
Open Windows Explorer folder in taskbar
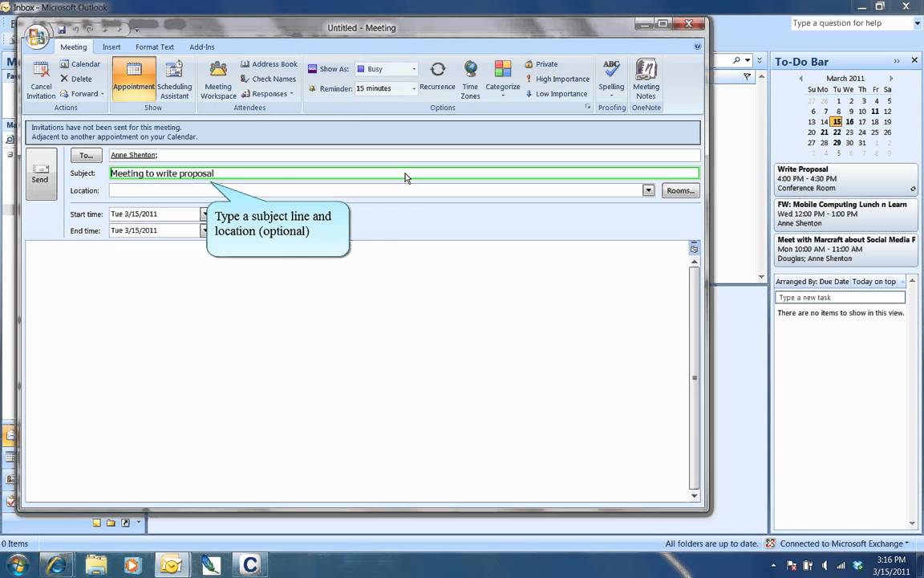pyautogui.click(x=95, y=565)
